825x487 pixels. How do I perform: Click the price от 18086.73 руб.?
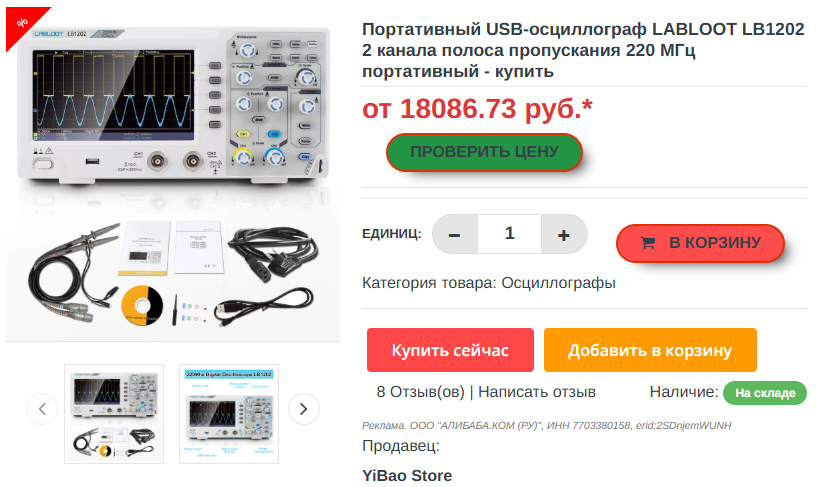tap(477, 109)
